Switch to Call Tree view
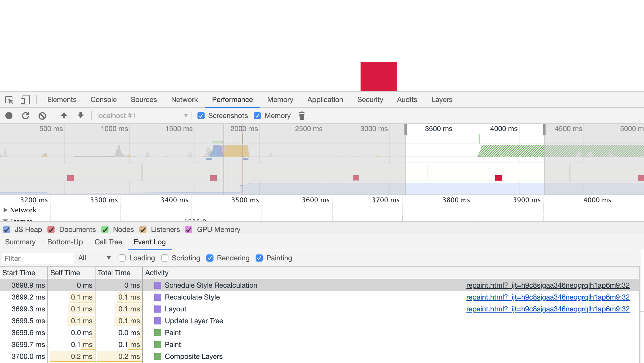Viewport: 644px width, 363px height. tap(108, 242)
